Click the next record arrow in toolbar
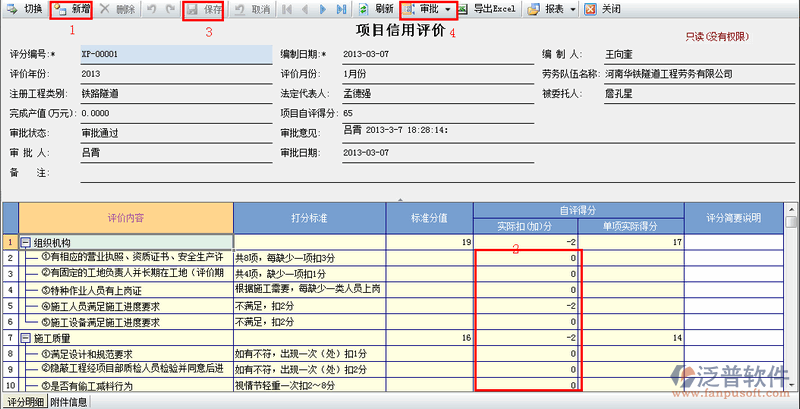Viewport: 800px width, 409px height. pyautogui.click(x=322, y=9)
